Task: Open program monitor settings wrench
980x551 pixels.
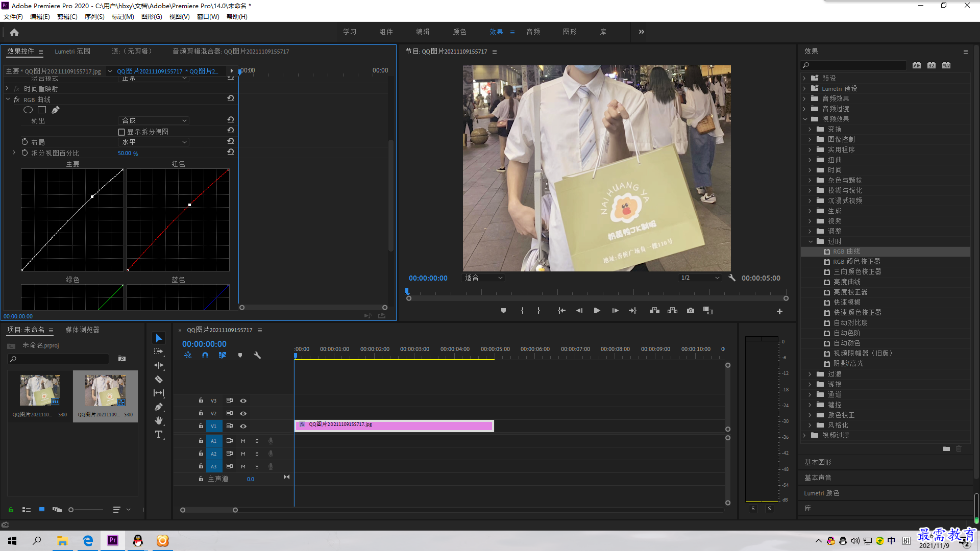Action: point(732,278)
